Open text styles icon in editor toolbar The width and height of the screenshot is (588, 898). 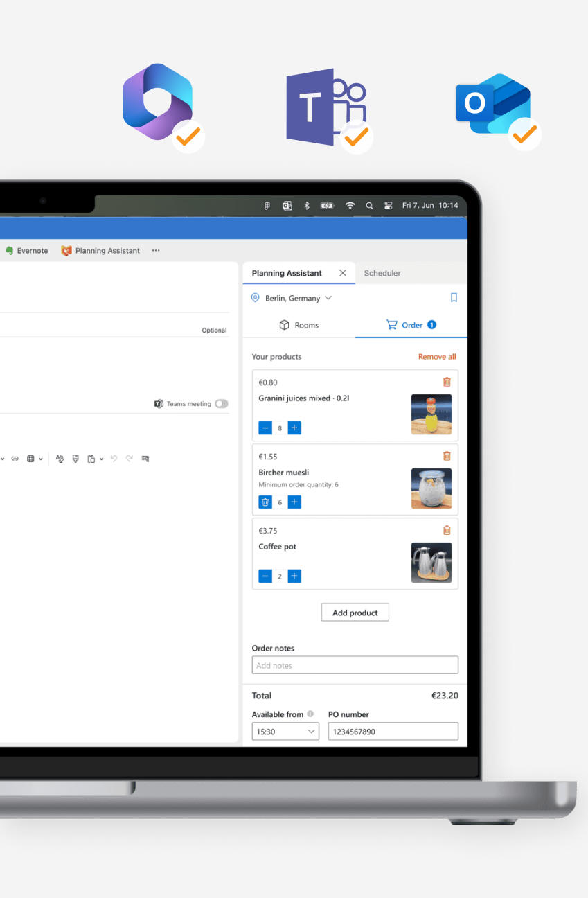(x=60, y=459)
